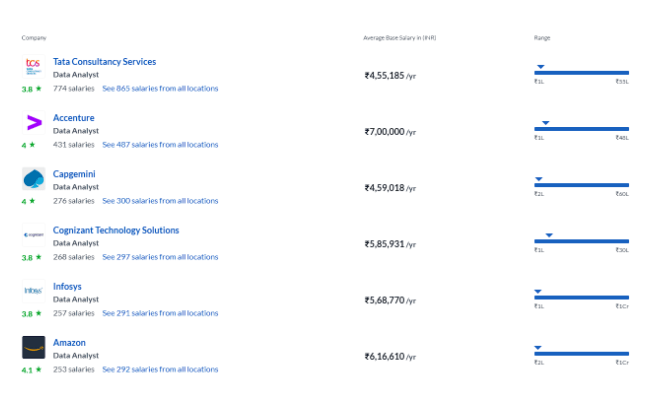See 300 salaries from all locations
Screen dimensions: 665x401
[160, 200]
